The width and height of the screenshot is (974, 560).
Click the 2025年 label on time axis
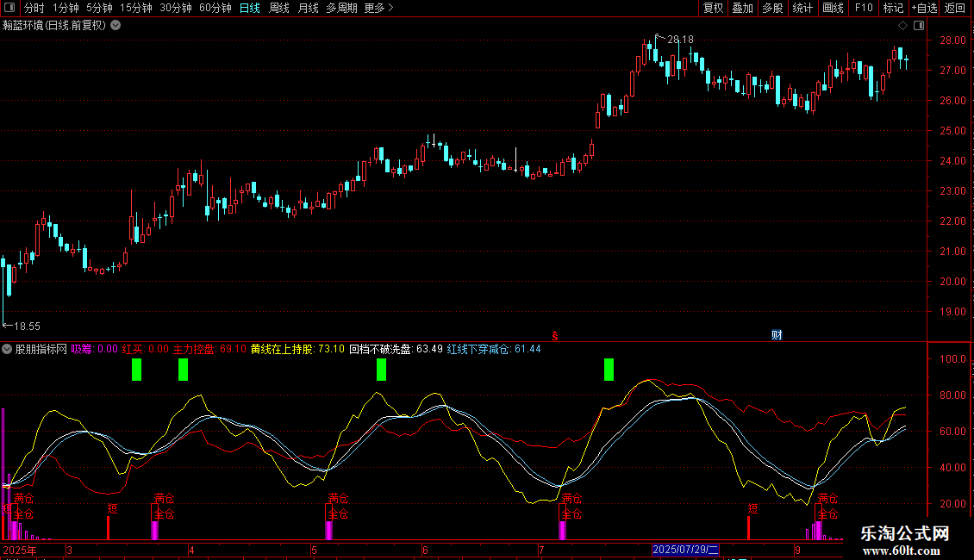click(20, 551)
